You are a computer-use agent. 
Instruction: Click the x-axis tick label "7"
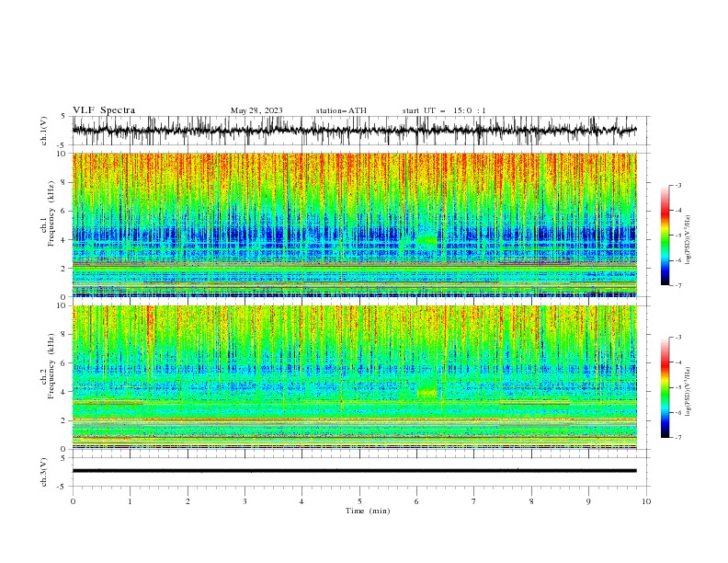click(474, 501)
